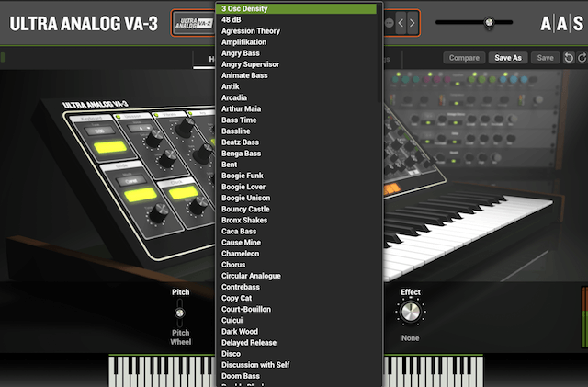Viewport: 588px width, 387px height.
Task: Select the Caca Bass preset
Action: [296, 232]
